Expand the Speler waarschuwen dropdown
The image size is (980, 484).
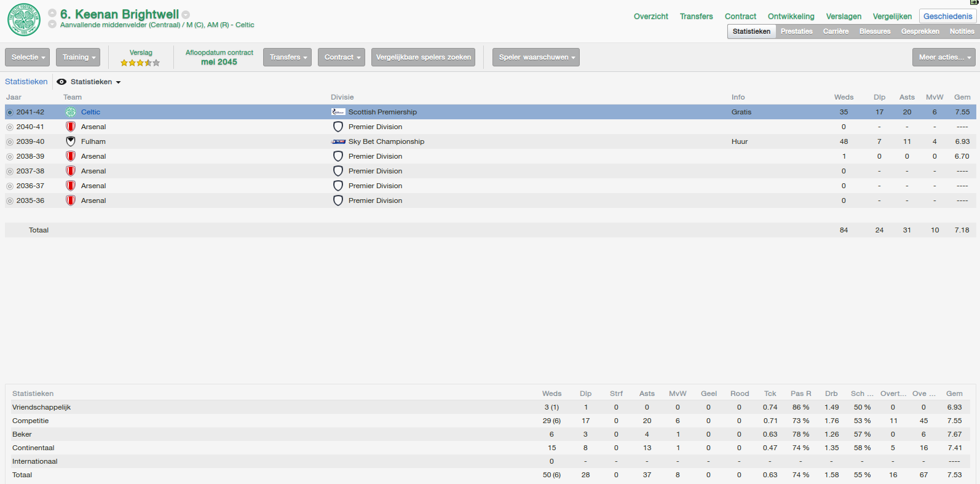(536, 57)
